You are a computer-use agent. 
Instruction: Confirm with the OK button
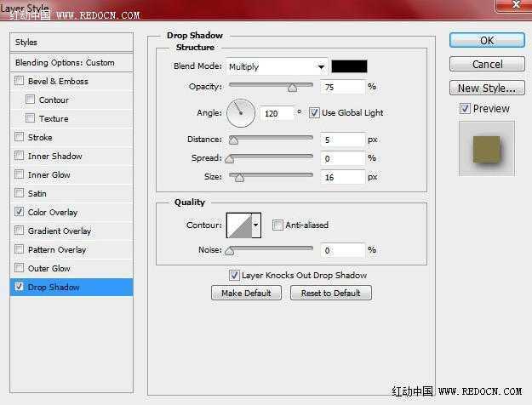pos(487,40)
